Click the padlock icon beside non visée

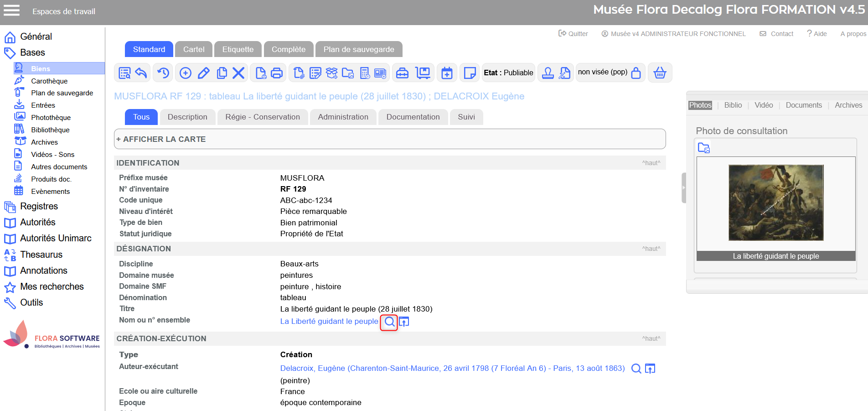pyautogui.click(x=636, y=73)
